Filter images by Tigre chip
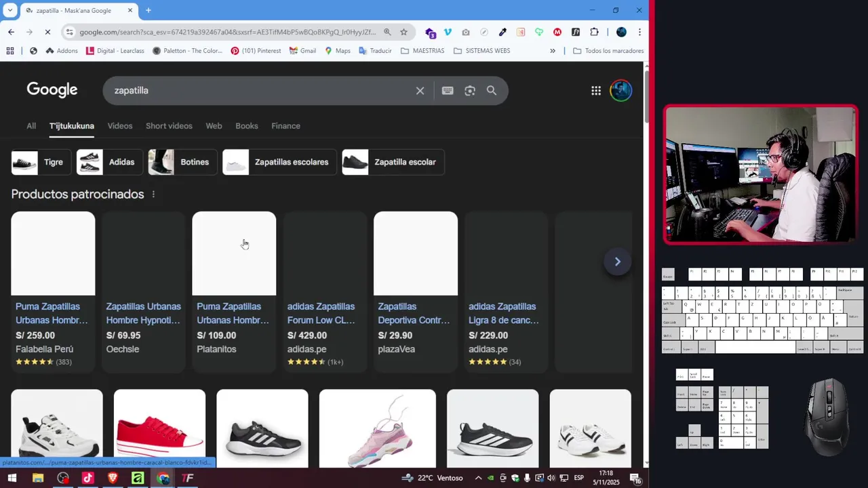Viewport: 868px width, 488px height. 41,162
